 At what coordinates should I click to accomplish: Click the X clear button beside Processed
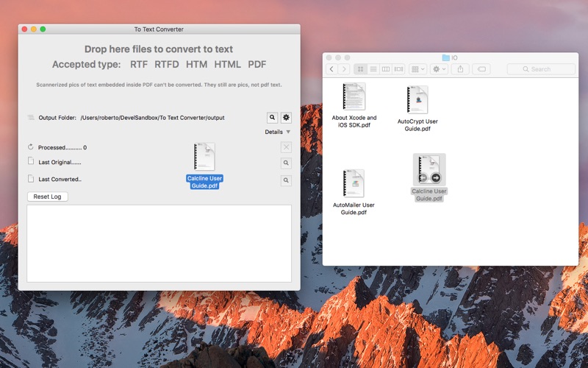click(286, 147)
